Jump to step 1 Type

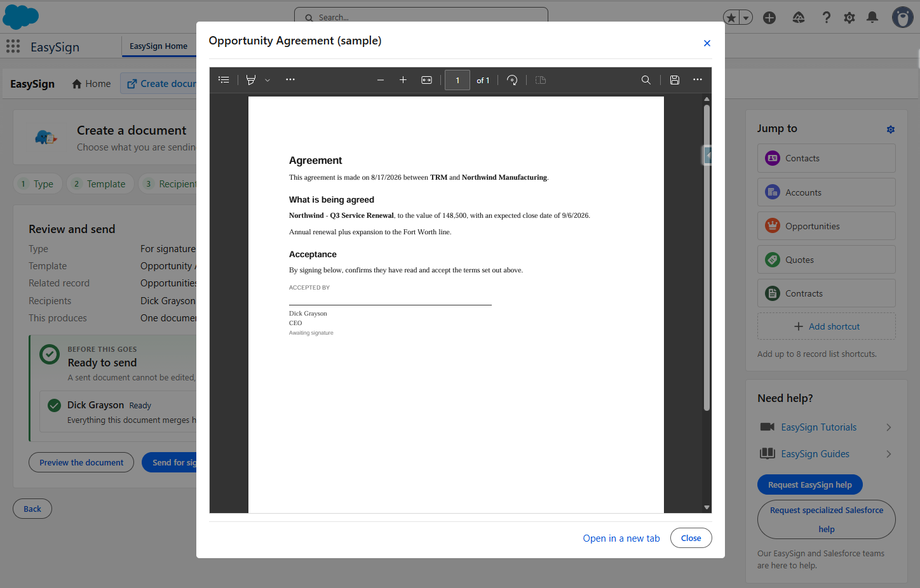point(38,184)
